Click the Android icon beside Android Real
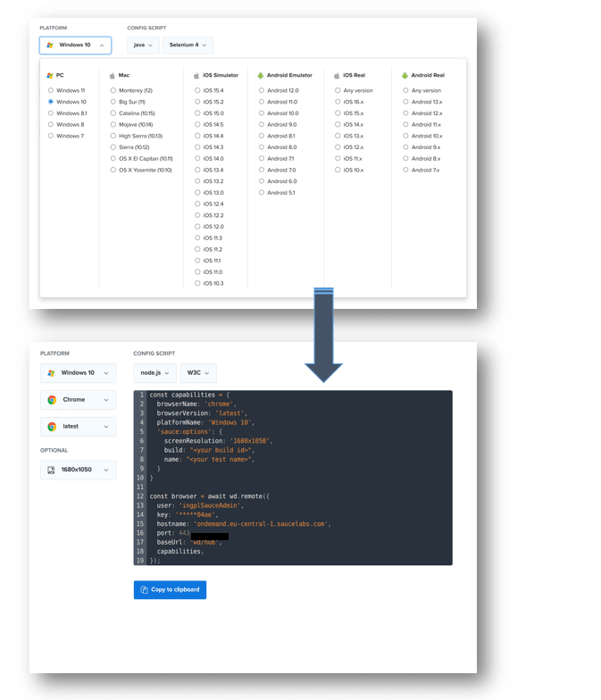 click(x=405, y=75)
